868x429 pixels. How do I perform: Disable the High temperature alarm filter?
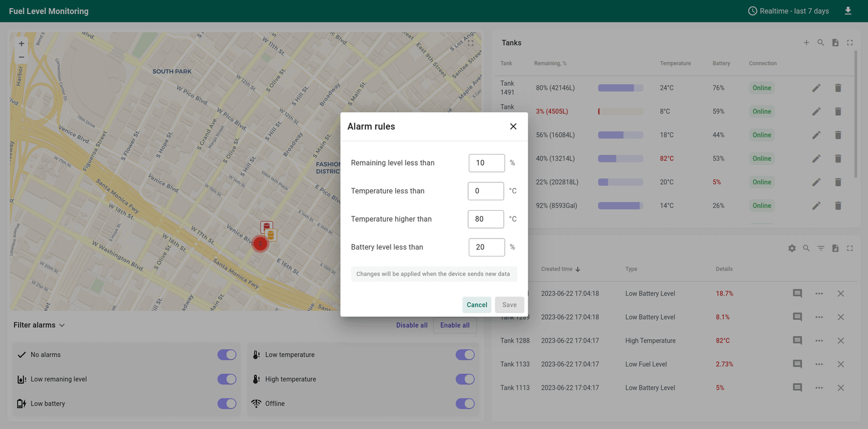coord(465,379)
